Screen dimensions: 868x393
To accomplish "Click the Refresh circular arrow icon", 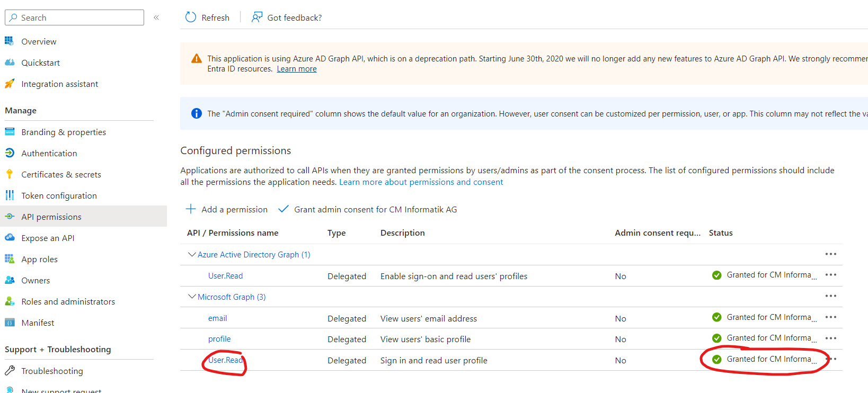I will 191,17.
